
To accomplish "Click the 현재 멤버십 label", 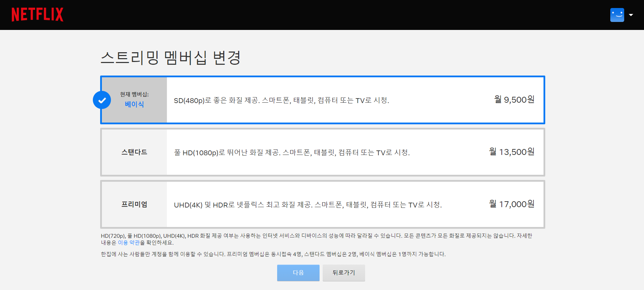I will click(x=134, y=94).
